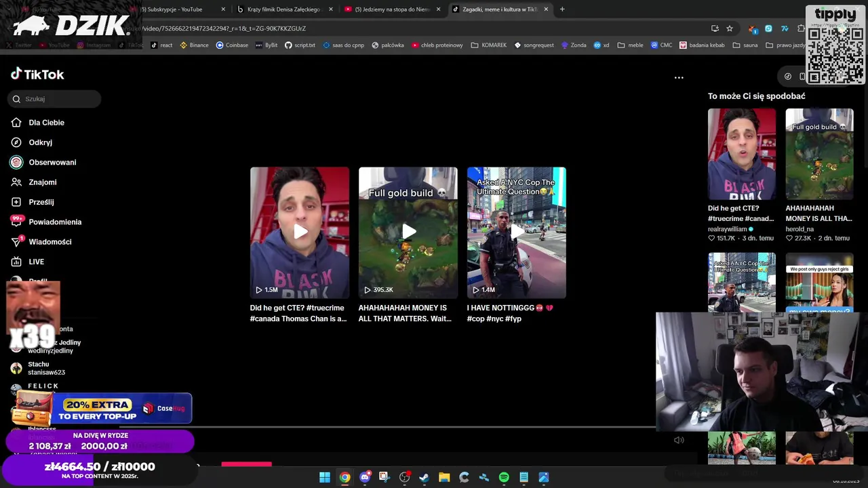This screenshot has height=488, width=868.
Task: Open the songrequest bookmark
Action: click(x=534, y=45)
